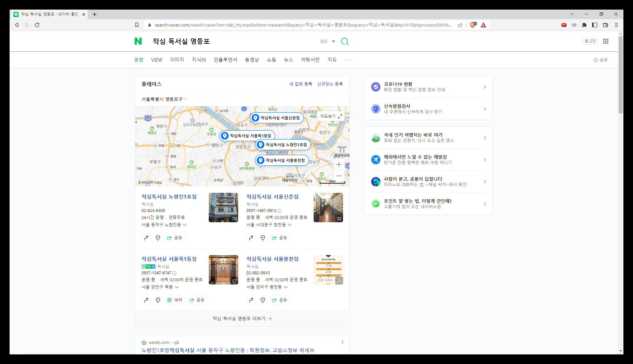Click directions icon for 노량진1호점

[x=146, y=238]
